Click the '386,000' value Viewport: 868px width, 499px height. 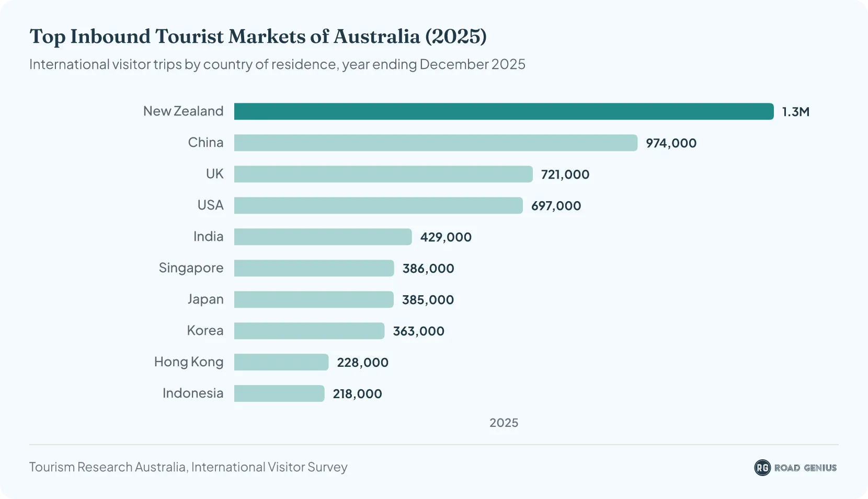[428, 269]
